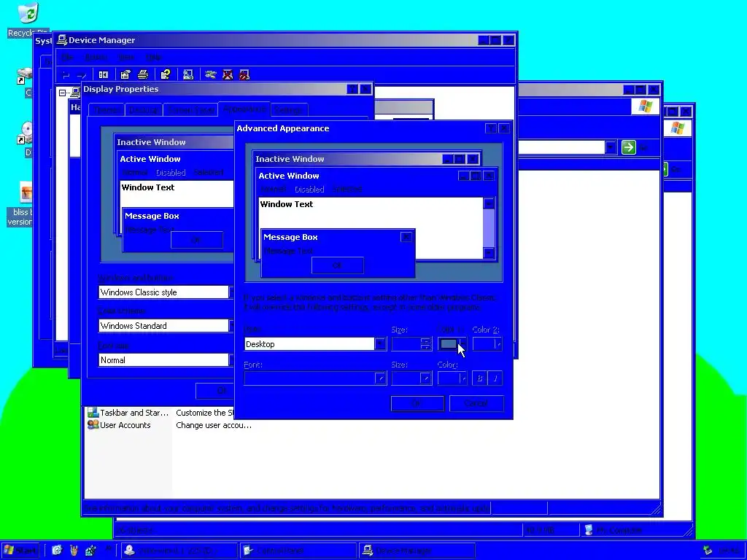This screenshot has height=560, width=747.
Task: Switch to the Settings tab in Display Properties
Action: tap(289, 110)
